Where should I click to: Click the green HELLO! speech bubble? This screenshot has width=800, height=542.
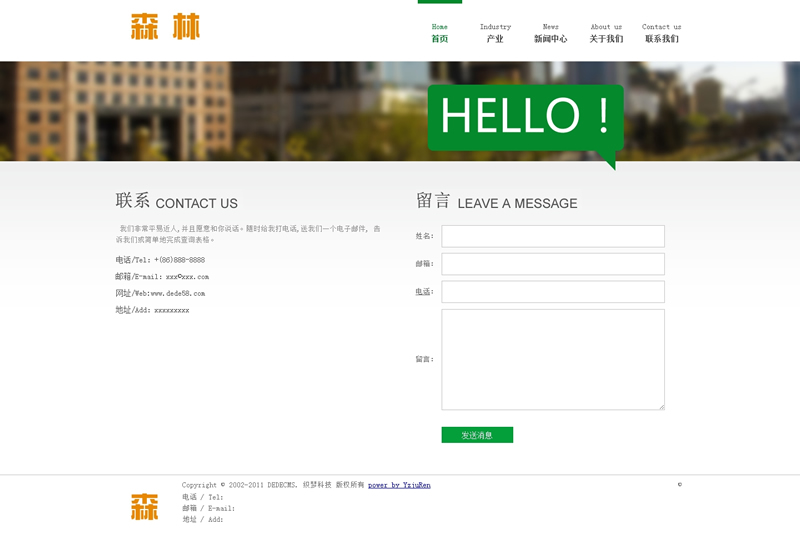tap(525, 118)
